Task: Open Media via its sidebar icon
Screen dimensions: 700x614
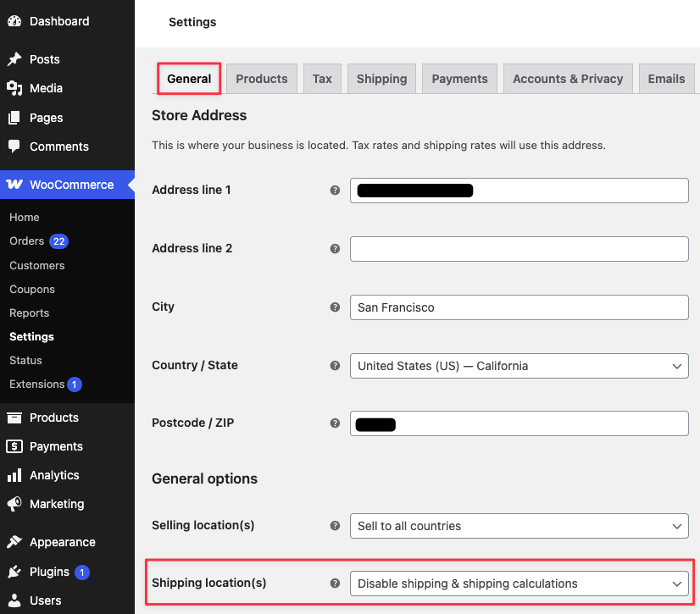Action: pyautogui.click(x=14, y=88)
